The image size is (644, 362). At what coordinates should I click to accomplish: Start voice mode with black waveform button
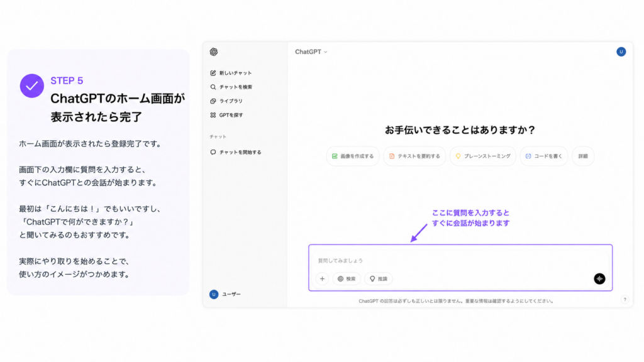(599, 278)
